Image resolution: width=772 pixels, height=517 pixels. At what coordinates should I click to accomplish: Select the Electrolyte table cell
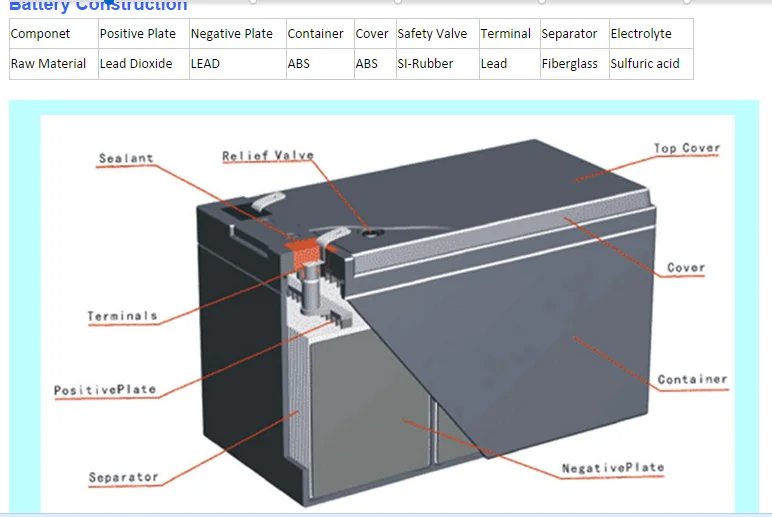pos(641,34)
